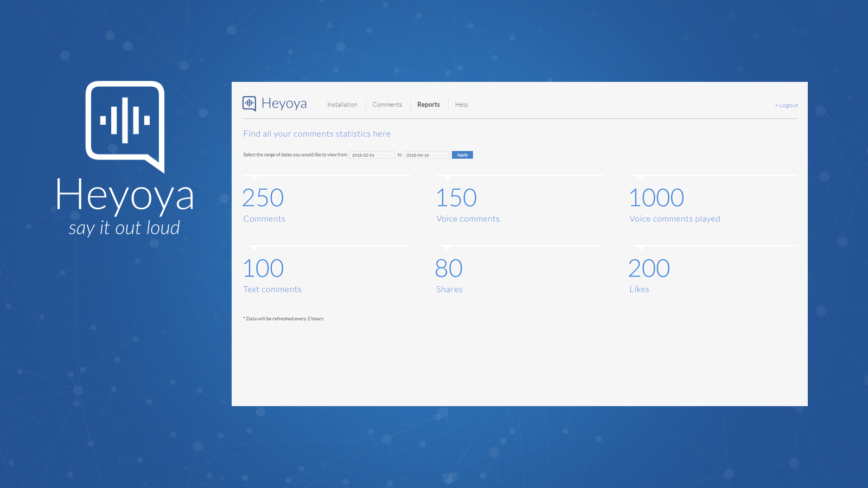The height and width of the screenshot is (488, 868).
Task: Click the 250 Comments statistic
Action: (x=264, y=204)
